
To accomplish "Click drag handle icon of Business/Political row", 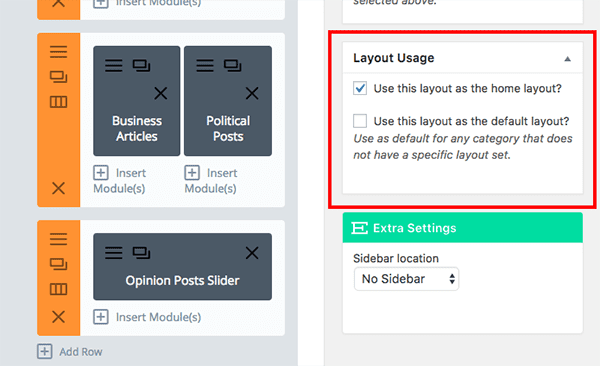I will click(59, 52).
